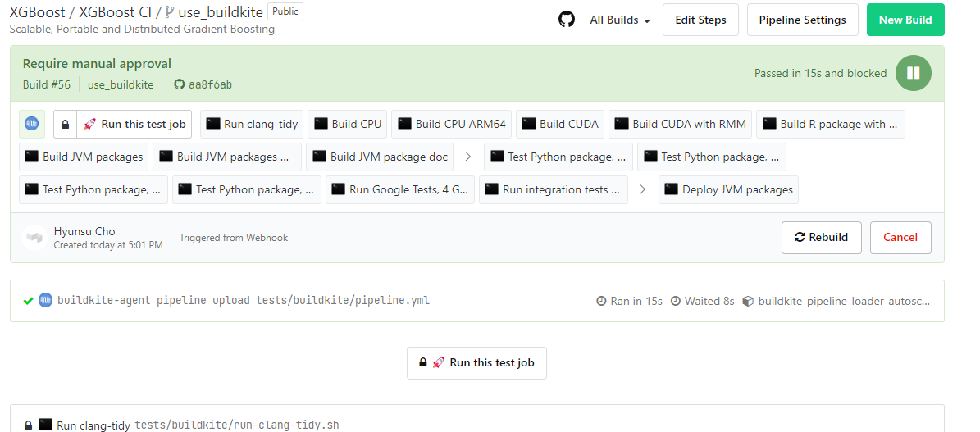The width and height of the screenshot is (980, 432).
Task: Click the terminal icon in Run clang-tidy row
Action: click(x=46, y=425)
